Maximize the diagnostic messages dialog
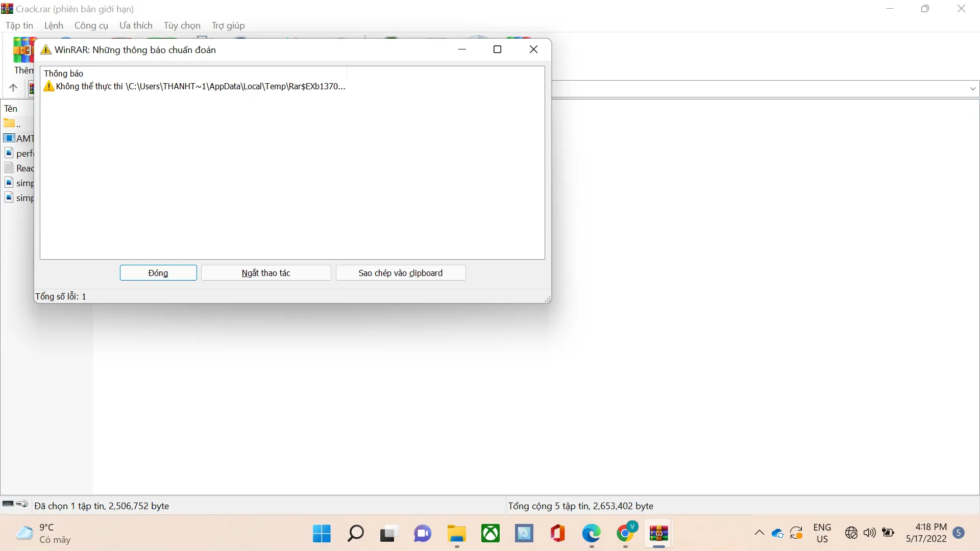 pyautogui.click(x=498, y=49)
